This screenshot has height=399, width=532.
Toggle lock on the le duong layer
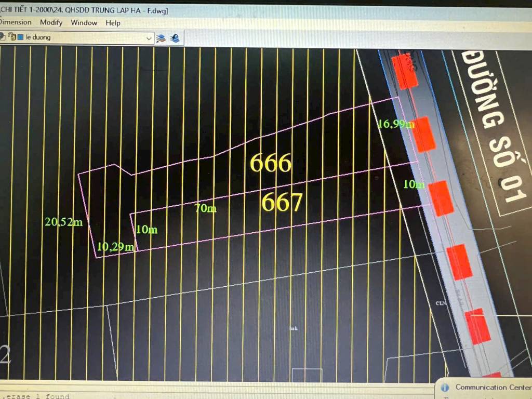tap(11, 37)
